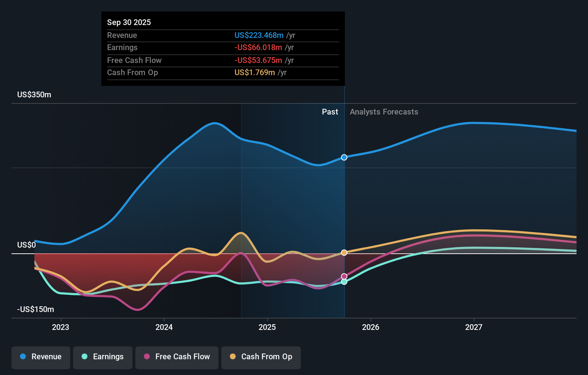Viewport: 588px width, 375px height.
Task: Click the 2024 year label on the timeline
Action: 164,327
